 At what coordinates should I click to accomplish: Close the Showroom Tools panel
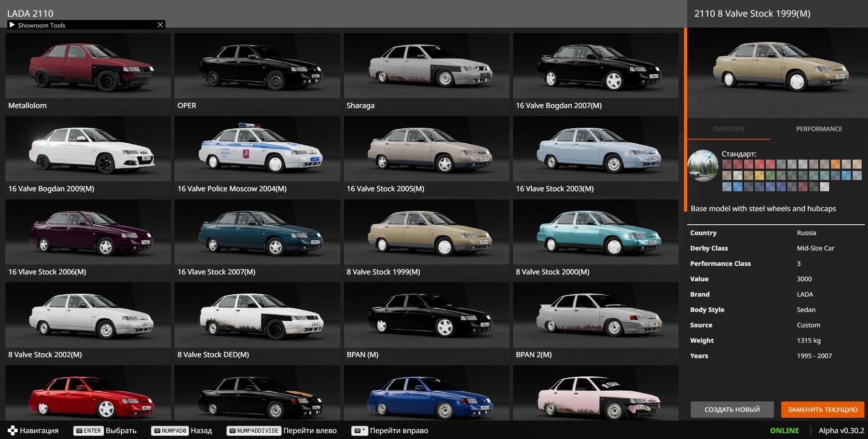point(160,25)
